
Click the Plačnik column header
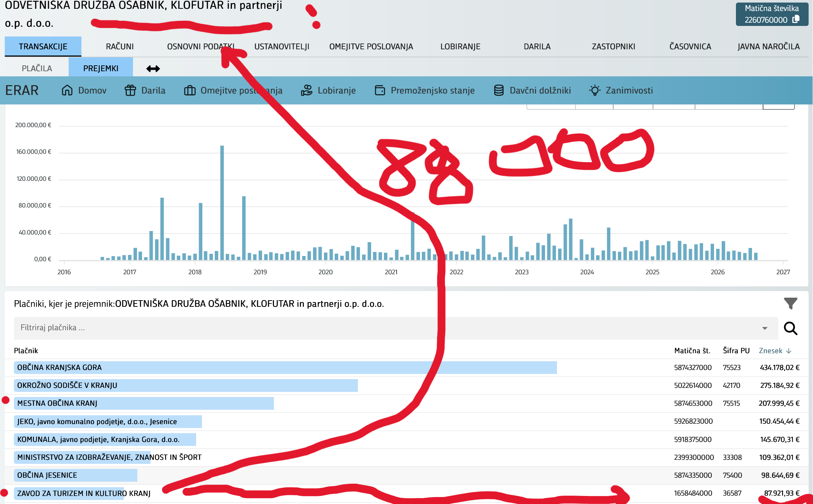click(26, 351)
